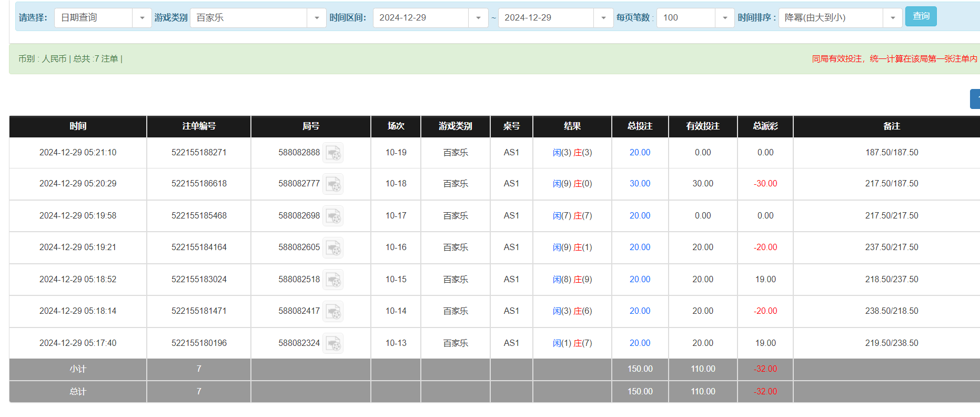Open video replay icon for round 588082888
The height and width of the screenshot is (417, 980).
(333, 153)
